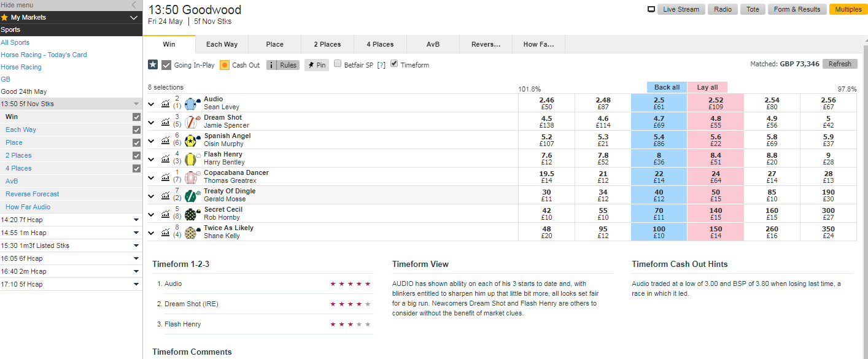Lay Audio at 2.52 pink price cell
The height and width of the screenshot is (359, 868).
click(715, 103)
